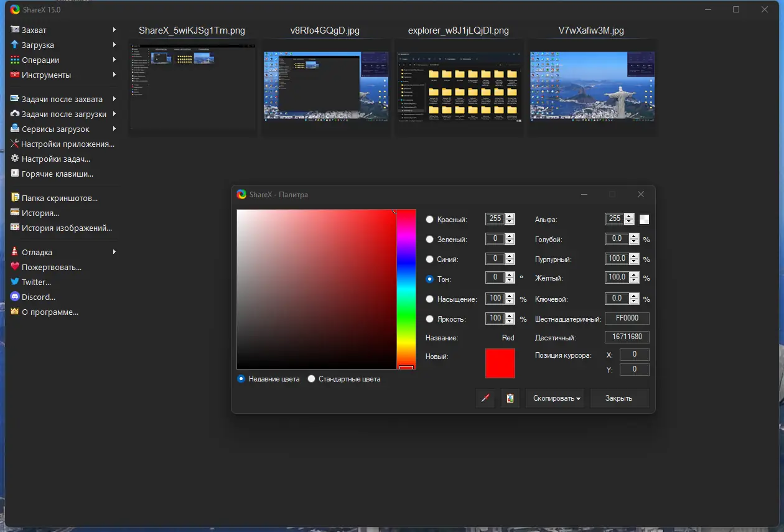This screenshot has width=784, height=532.
Task: Click the Закрыть button in the palette
Action: tap(619, 398)
